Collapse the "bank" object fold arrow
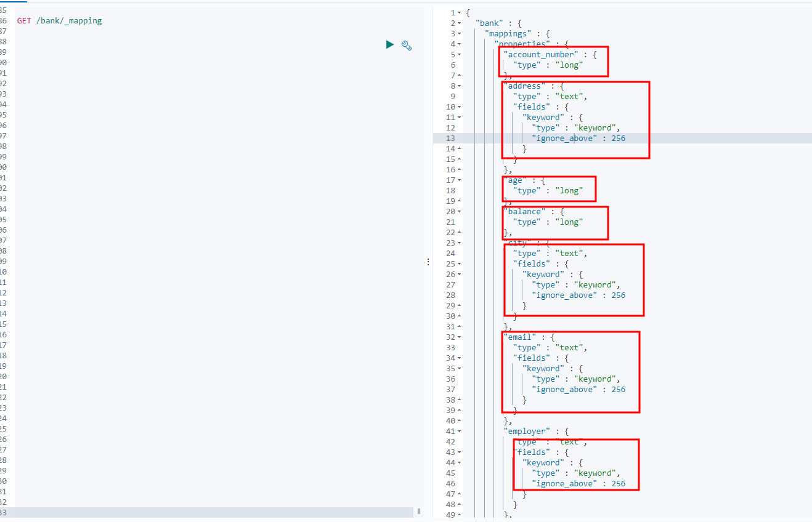Image resolution: width=812 pixels, height=522 pixels. click(459, 23)
